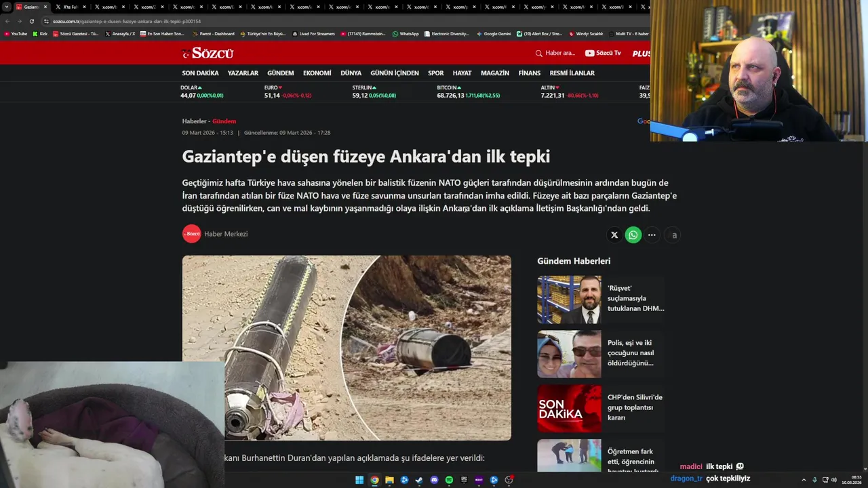Click the BITCOIN ticker value

click(x=451, y=96)
